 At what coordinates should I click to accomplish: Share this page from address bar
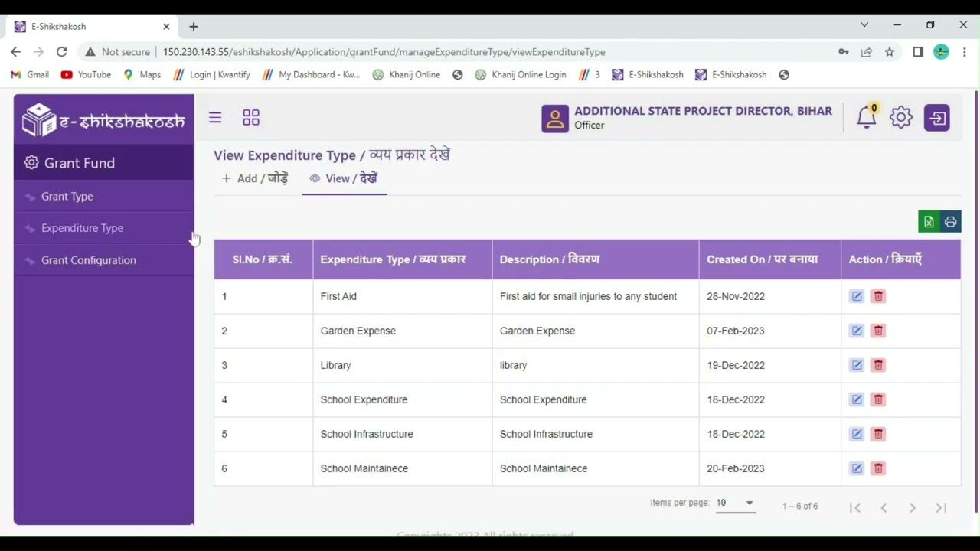point(867,52)
